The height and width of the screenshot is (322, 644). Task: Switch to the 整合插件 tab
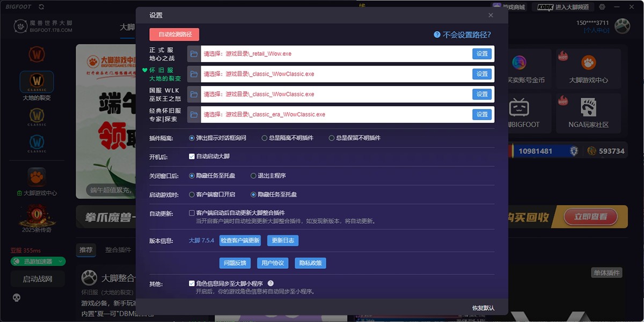click(x=119, y=250)
